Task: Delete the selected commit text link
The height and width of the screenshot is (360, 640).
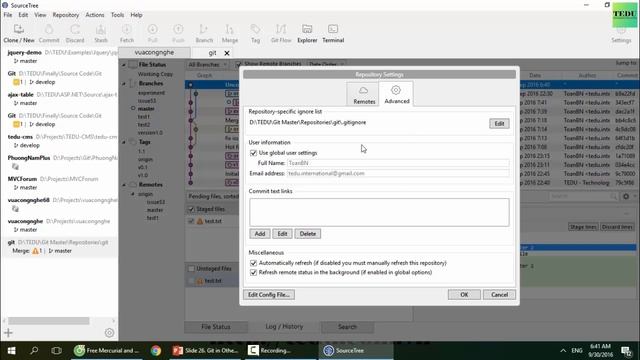Action: tap(307, 233)
